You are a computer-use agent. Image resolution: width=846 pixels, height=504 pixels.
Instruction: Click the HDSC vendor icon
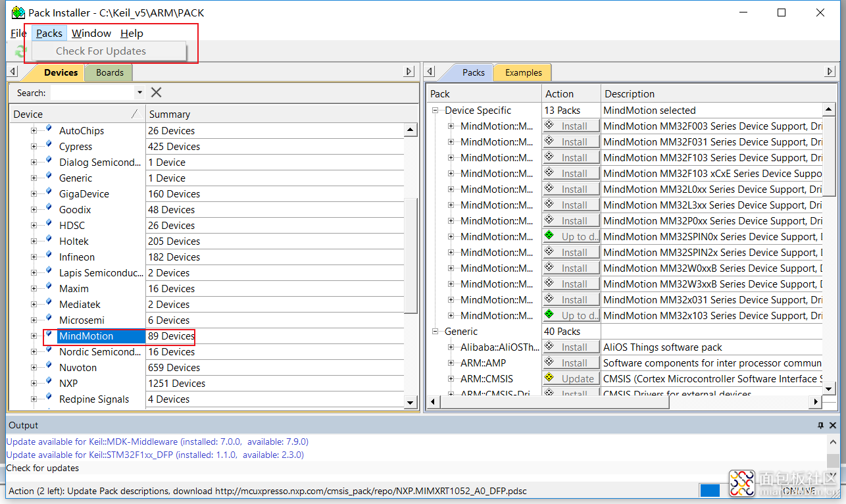[49, 224]
